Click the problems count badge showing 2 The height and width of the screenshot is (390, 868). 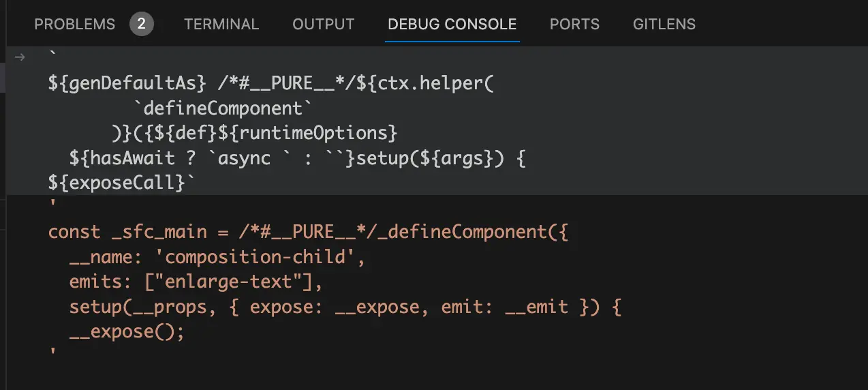141,25
